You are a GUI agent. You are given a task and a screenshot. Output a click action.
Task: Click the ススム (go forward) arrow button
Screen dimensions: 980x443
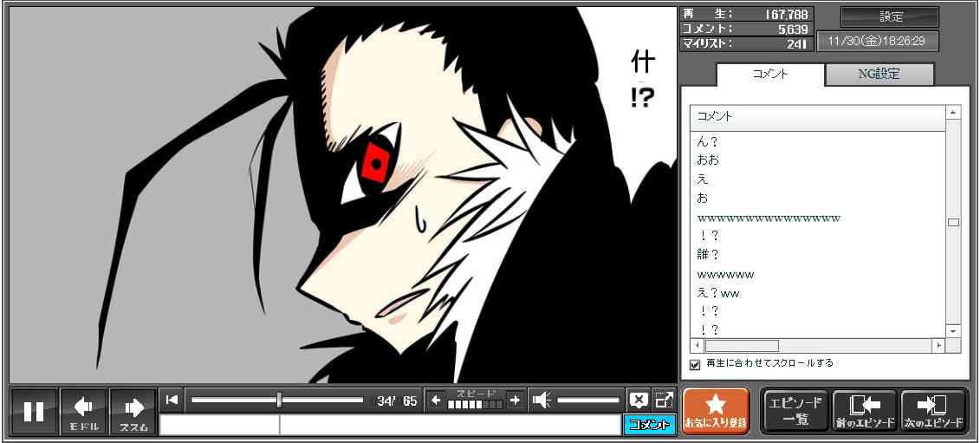click(x=133, y=411)
